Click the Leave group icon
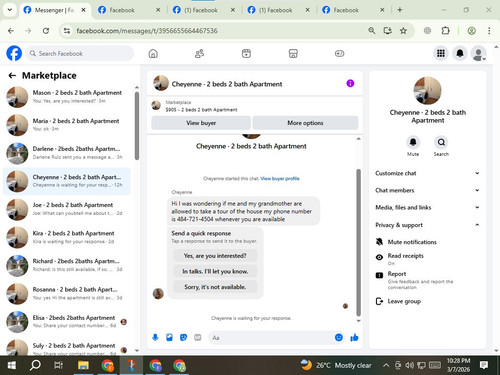500x375 pixels. [x=379, y=301]
